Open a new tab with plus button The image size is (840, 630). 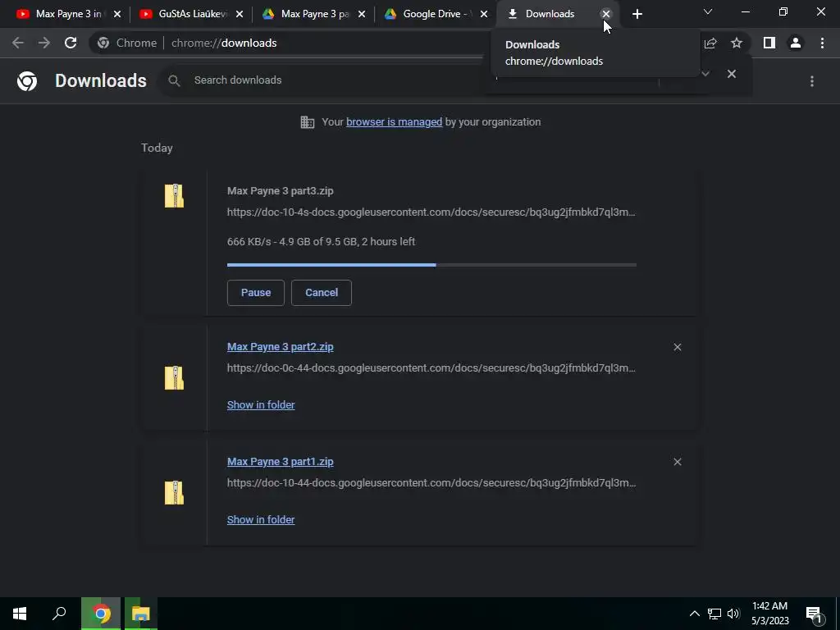click(637, 15)
